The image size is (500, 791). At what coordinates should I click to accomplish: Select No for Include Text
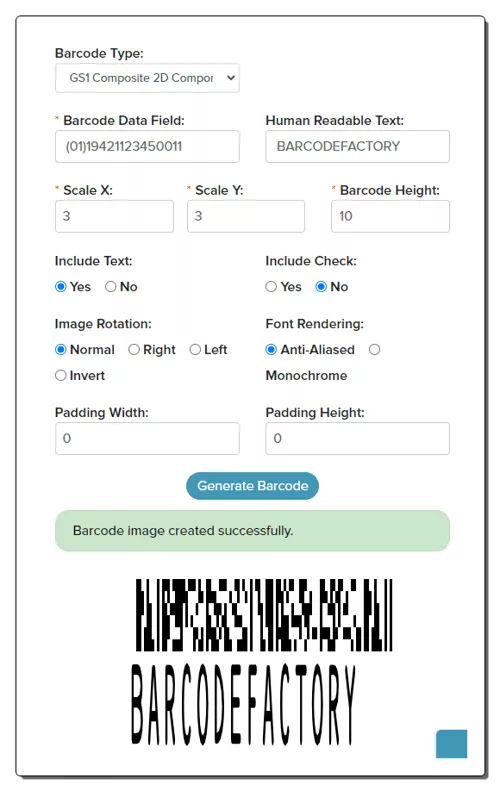(110, 287)
